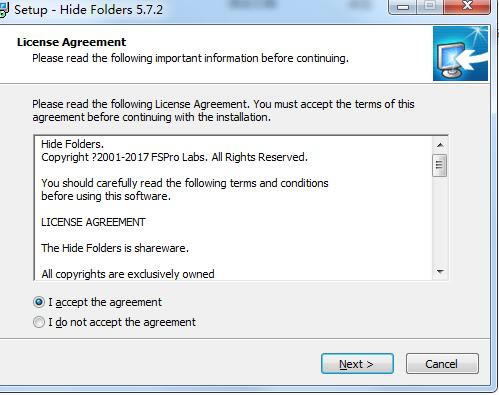Click the license text scrollbar thumb

point(440,165)
